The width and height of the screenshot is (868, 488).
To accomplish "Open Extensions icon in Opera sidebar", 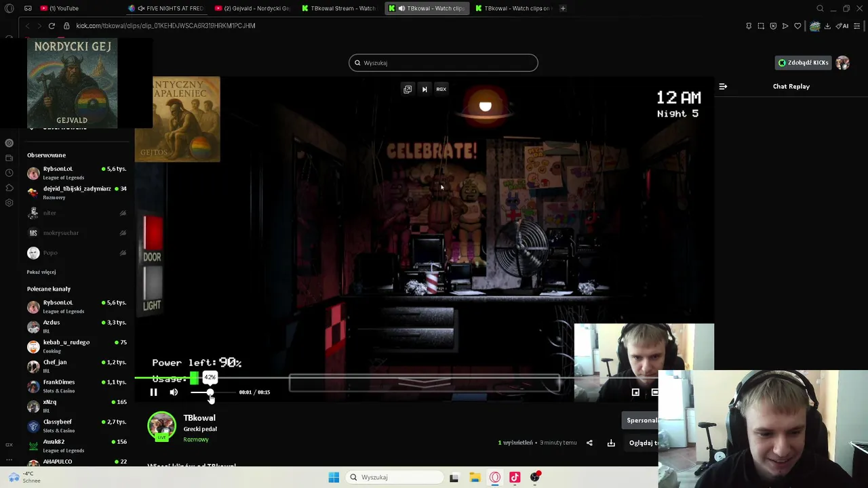I will coord(9,188).
